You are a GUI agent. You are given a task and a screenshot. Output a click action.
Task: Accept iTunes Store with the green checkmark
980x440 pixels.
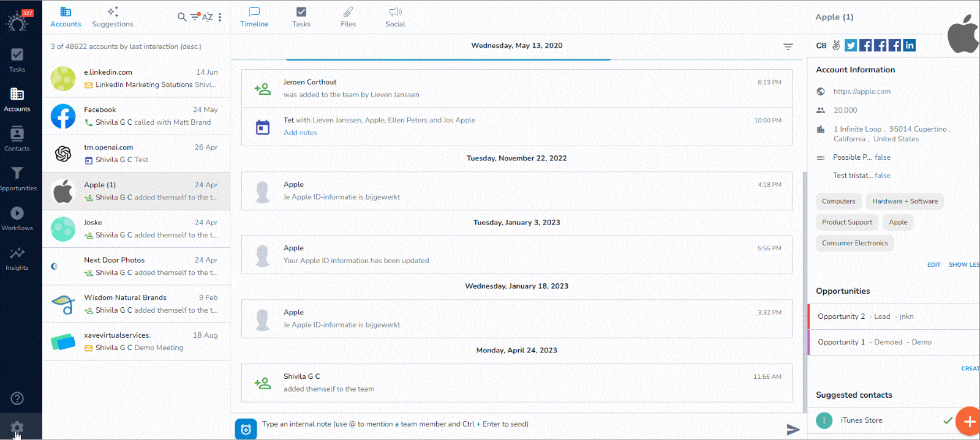(948, 420)
